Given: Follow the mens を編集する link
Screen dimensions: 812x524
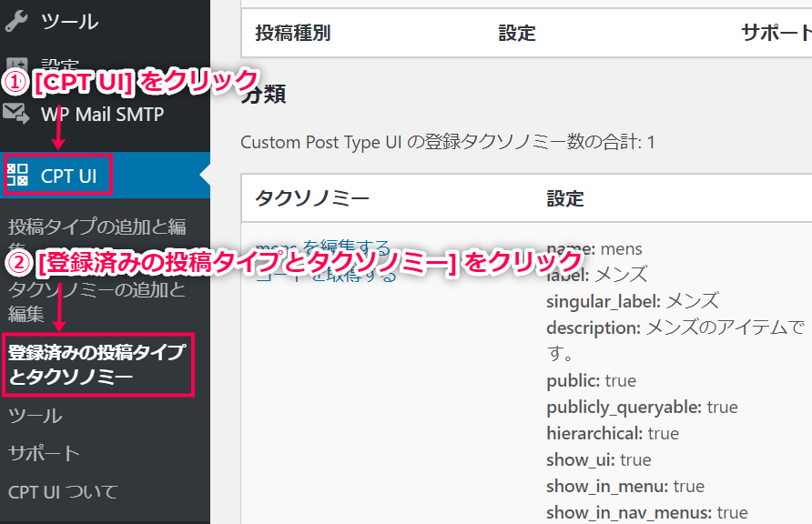Looking at the screenshot, I should [322, 247].
